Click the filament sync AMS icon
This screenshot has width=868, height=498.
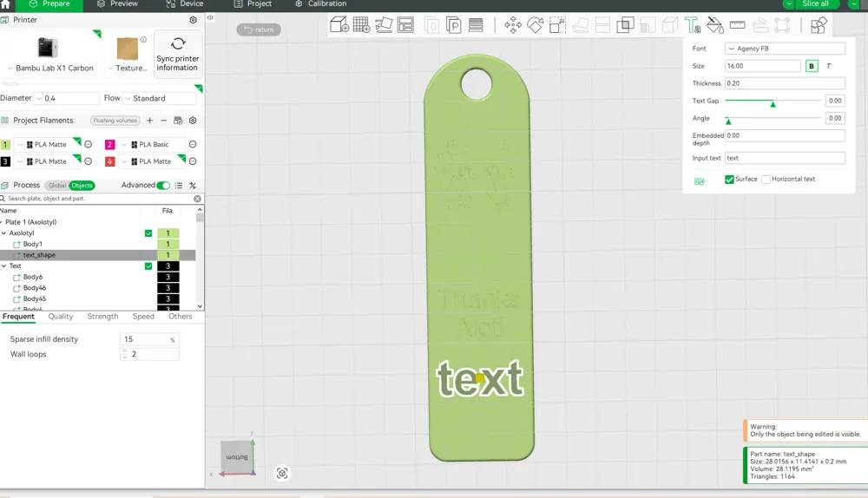178,120
